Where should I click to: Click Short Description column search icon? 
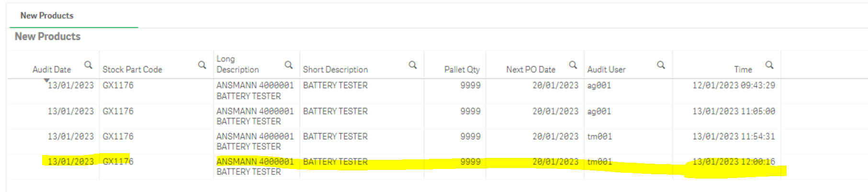[413, 65]
